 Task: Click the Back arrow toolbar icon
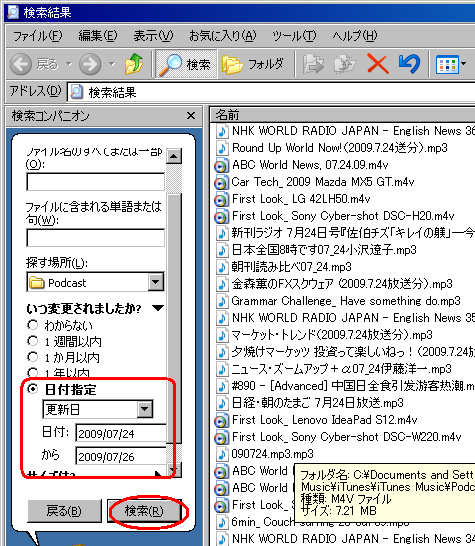[21, 64]
